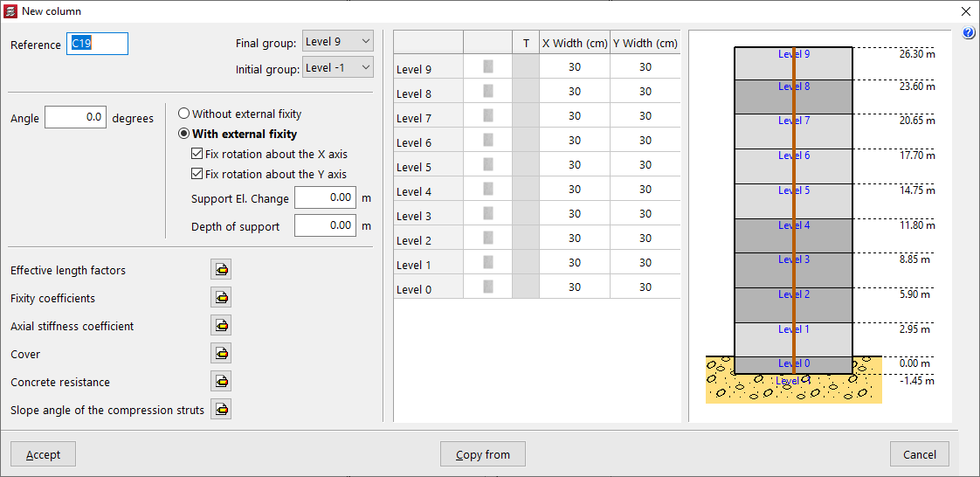The image size is (980, 477).
Task: Click the Depth of support field
Action: pos(325,225)
